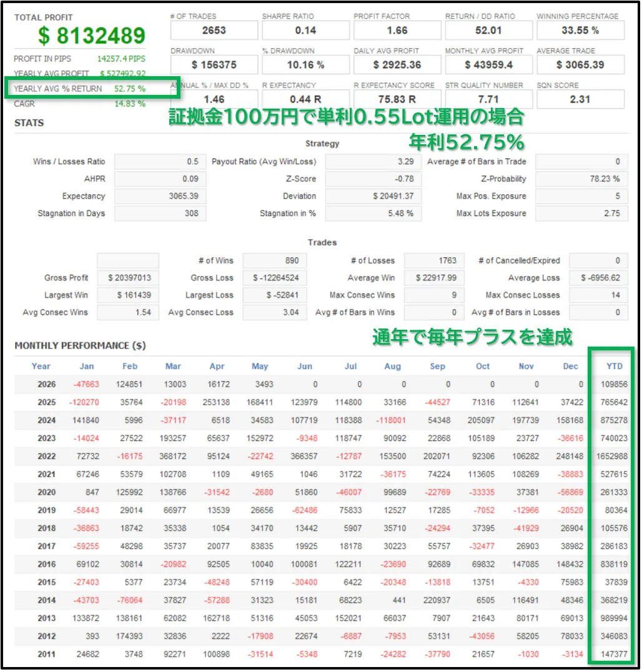
Task: Click the Avg Consec Loss field 3.04
Action: [275, 312]
